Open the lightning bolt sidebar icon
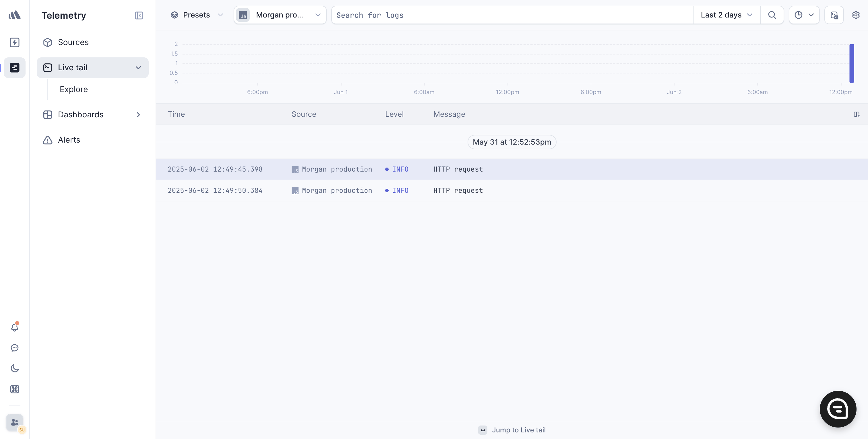The image size is (868, 439). pos(14,42)
